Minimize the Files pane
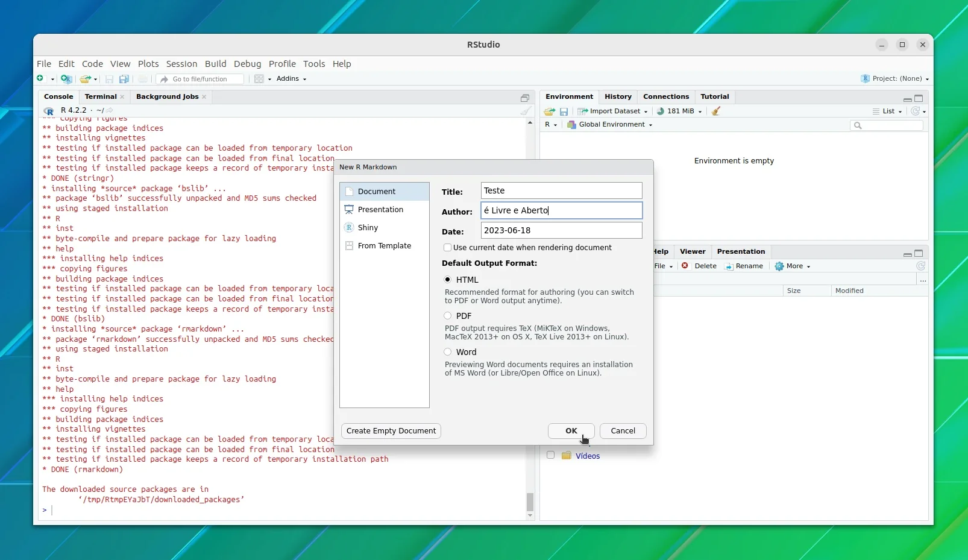 point(908,254)
